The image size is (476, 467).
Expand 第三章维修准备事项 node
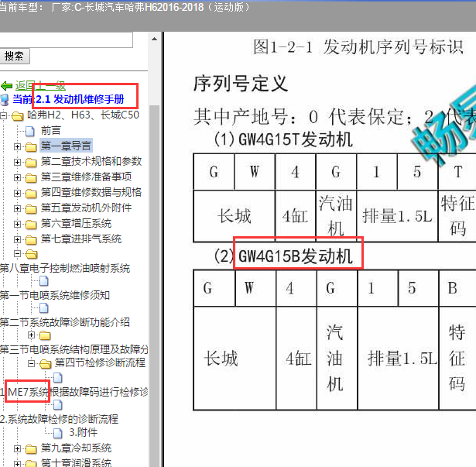[17, 178]
